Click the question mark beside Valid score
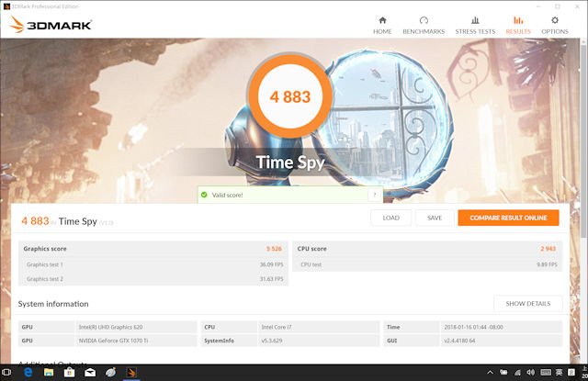Viewport: 588px width, 381px height. (x=374, y=195)
